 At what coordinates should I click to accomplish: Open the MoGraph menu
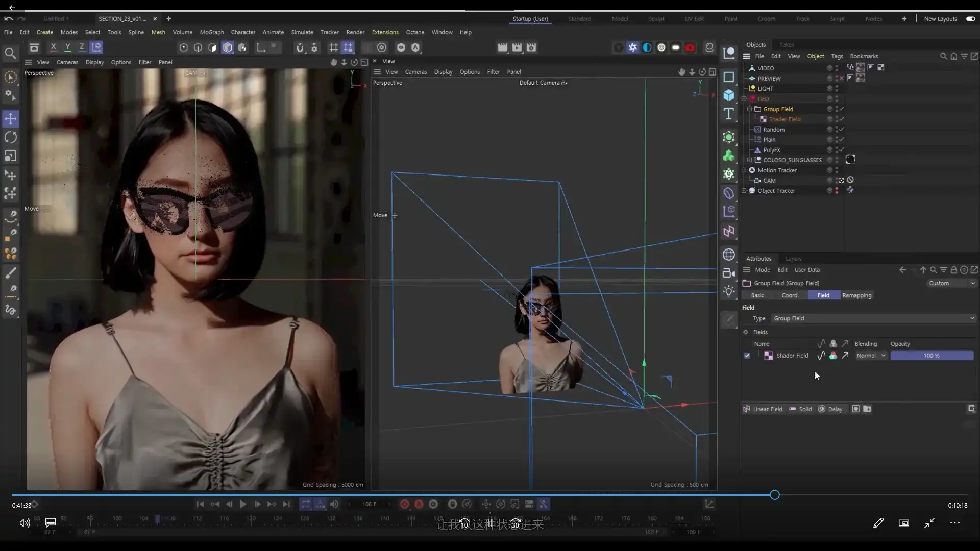[211, 32]
